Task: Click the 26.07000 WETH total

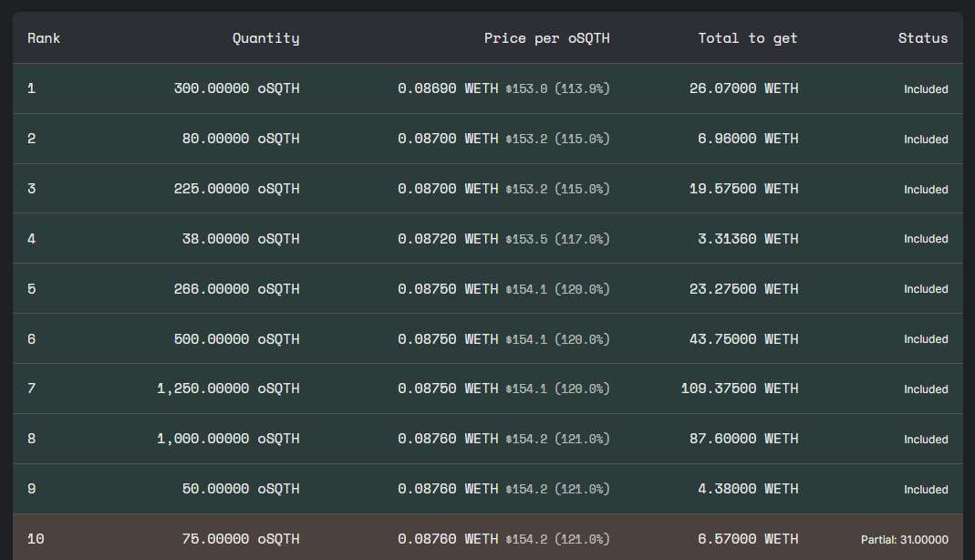Action: (x=743, y=88)
